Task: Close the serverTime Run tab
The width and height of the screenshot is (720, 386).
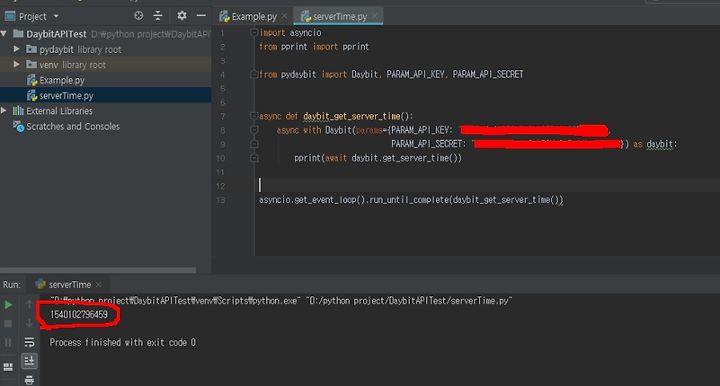Action: coord(98,285)
